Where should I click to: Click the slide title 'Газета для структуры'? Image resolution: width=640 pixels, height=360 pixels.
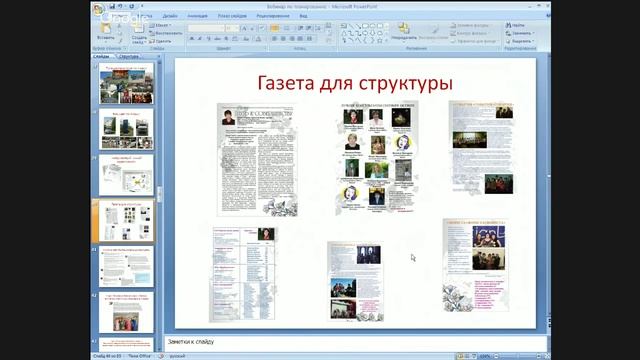(355, 83)
